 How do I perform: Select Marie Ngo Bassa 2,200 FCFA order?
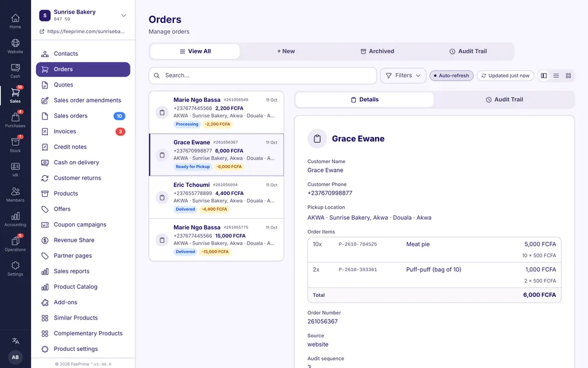tap(216, 112)
